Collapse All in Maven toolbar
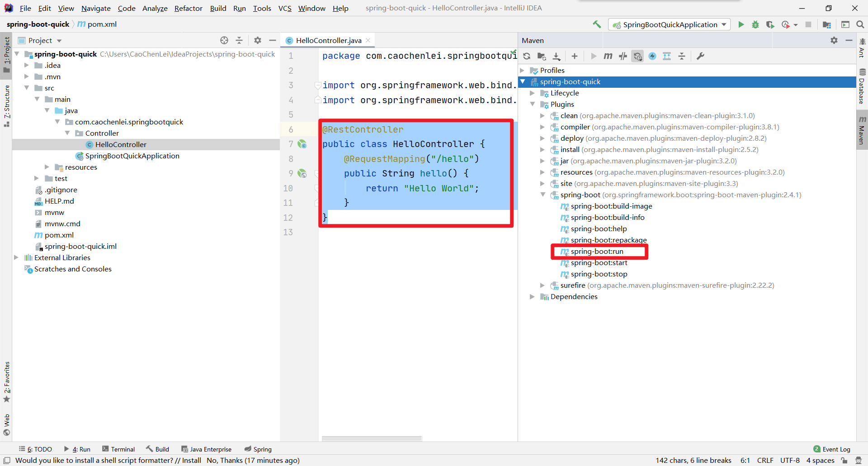 [x=682, y=56]
